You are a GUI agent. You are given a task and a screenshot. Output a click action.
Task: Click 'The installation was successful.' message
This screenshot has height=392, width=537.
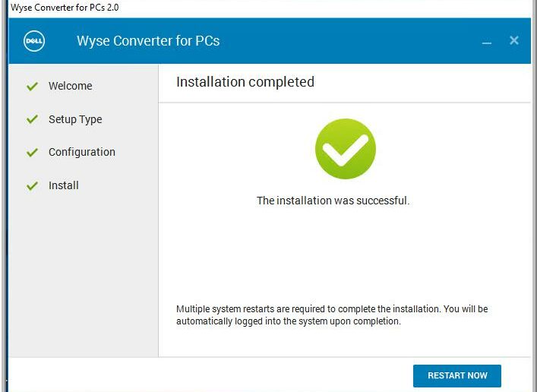pos(333,201)
